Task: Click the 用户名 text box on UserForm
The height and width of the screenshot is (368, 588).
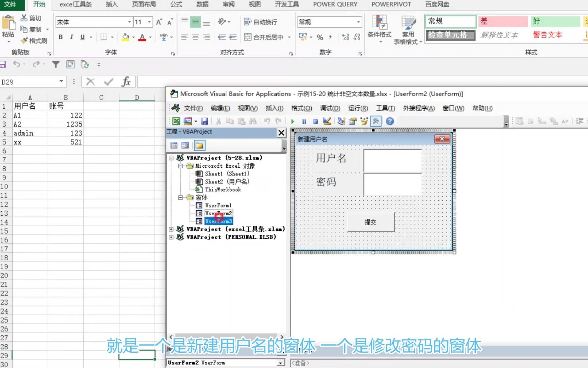Action: click(x=393, y=160)
